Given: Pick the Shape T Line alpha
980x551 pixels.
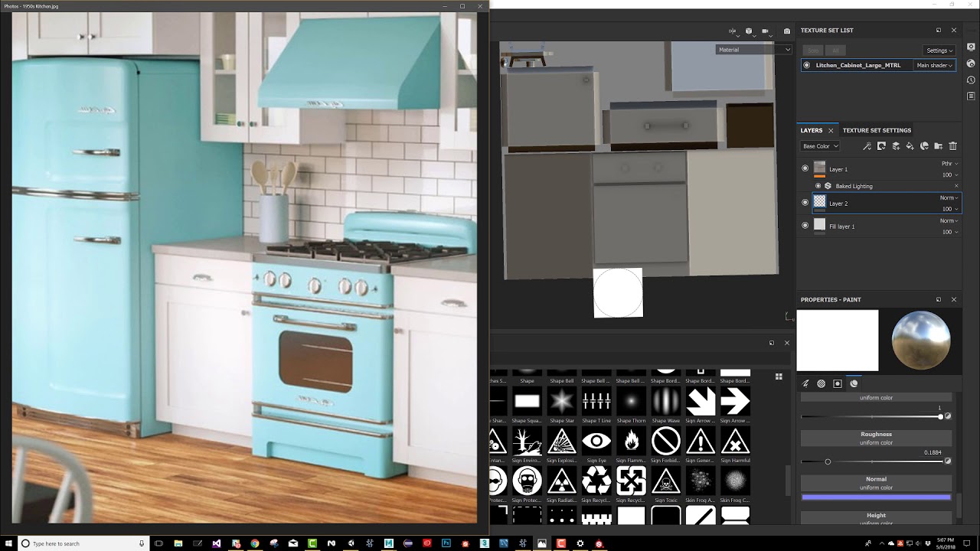Looking at the screenshot, I should (596, 401).
